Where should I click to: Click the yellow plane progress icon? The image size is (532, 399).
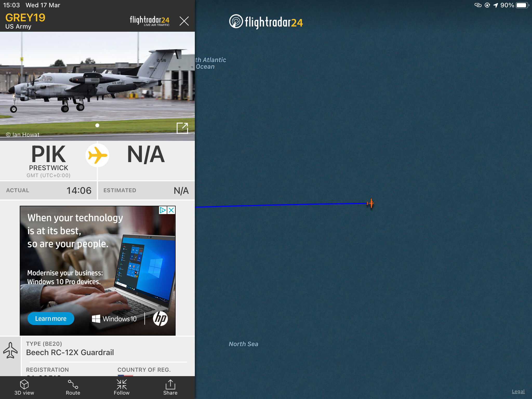pyautogui.click(x=97, y=155)
